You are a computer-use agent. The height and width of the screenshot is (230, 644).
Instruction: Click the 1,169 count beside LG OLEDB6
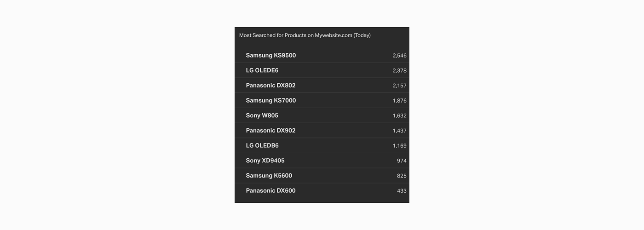coord(399,146)
